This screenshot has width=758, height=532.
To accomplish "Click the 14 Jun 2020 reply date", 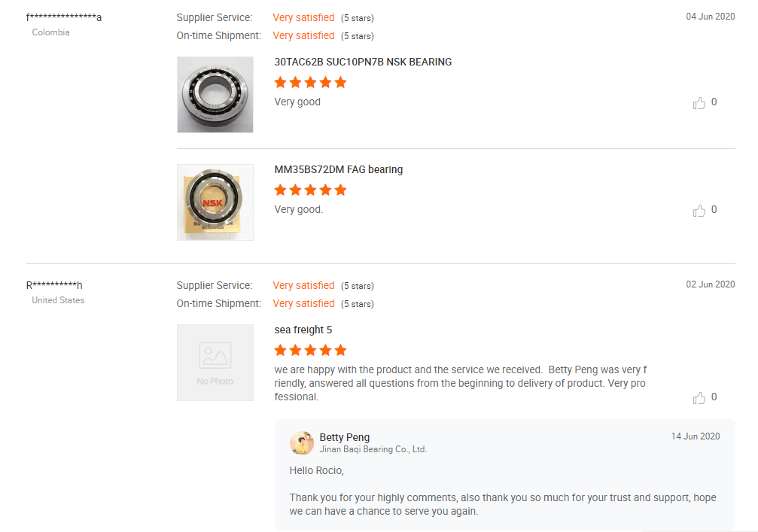I will (x=696, y=436).
